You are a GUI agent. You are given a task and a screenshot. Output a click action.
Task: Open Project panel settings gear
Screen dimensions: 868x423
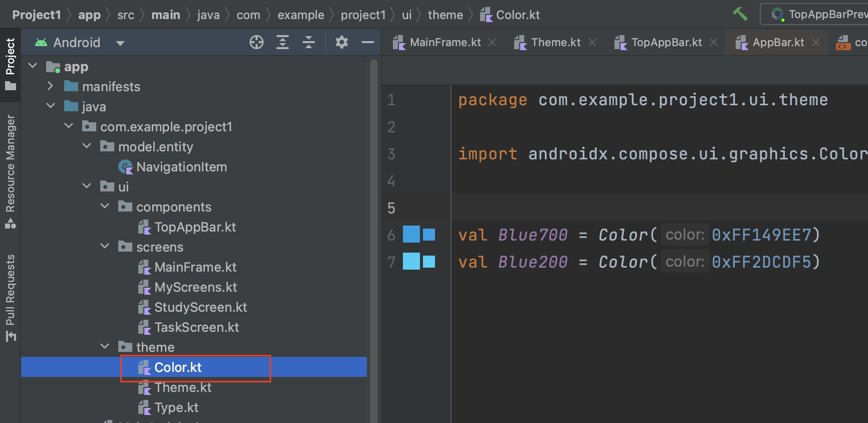[x=342, y=43]
